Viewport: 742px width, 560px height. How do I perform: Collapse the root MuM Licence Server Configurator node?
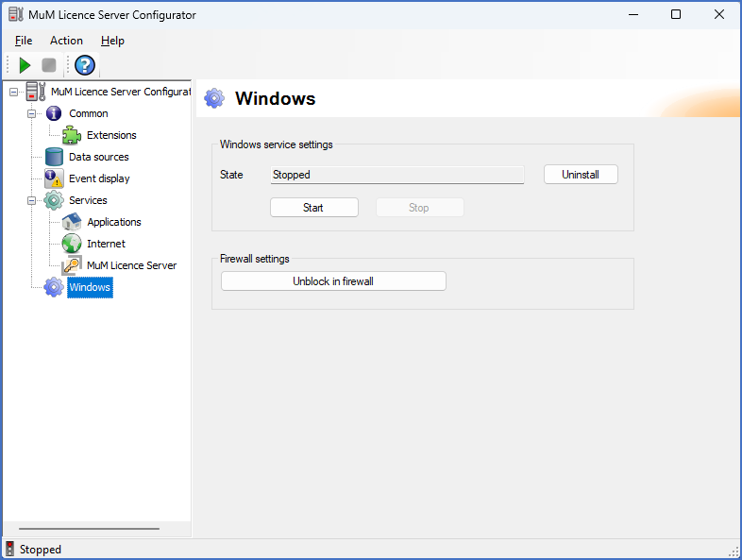(14, 92)
